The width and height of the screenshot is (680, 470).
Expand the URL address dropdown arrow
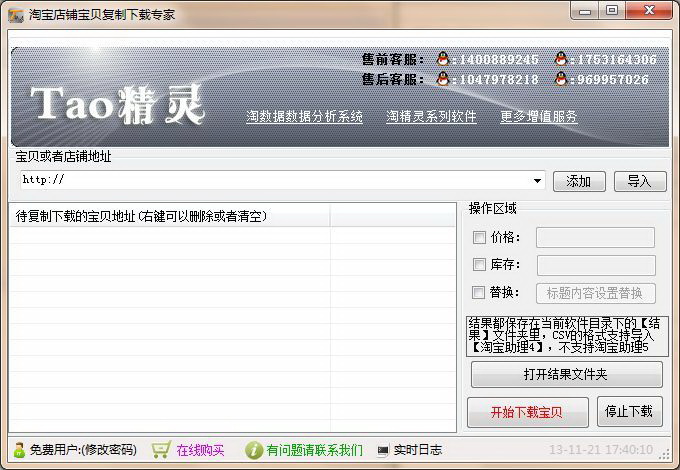click(x=537, y=181)
